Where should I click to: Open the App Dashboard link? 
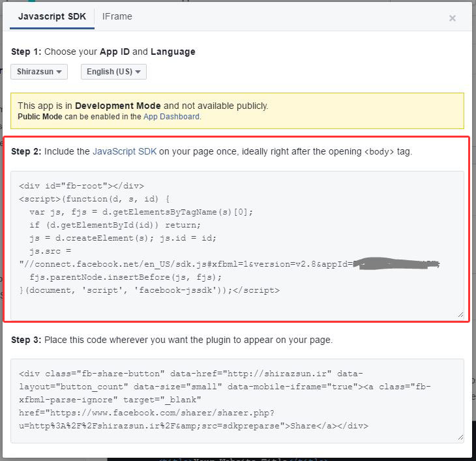pyautogui.click(x=171, y=117)
